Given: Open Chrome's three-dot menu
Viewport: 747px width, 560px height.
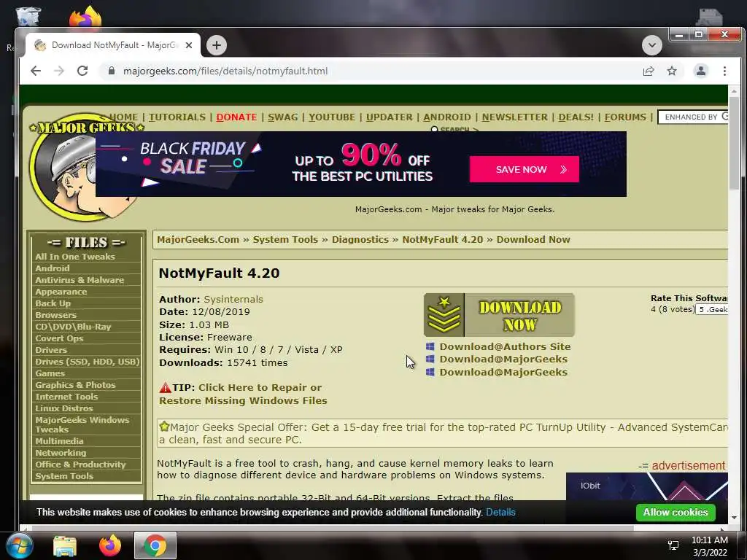Looking at the screenshot, I should pos(724,71).
